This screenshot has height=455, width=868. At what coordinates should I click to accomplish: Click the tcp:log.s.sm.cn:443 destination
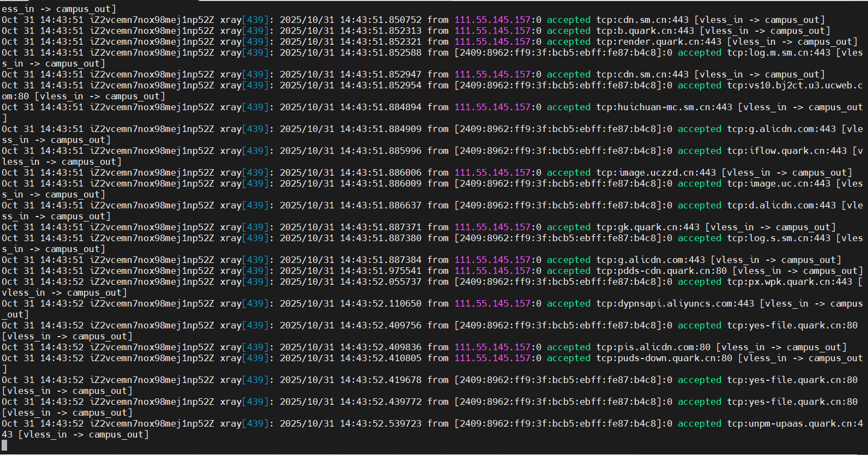779,238
